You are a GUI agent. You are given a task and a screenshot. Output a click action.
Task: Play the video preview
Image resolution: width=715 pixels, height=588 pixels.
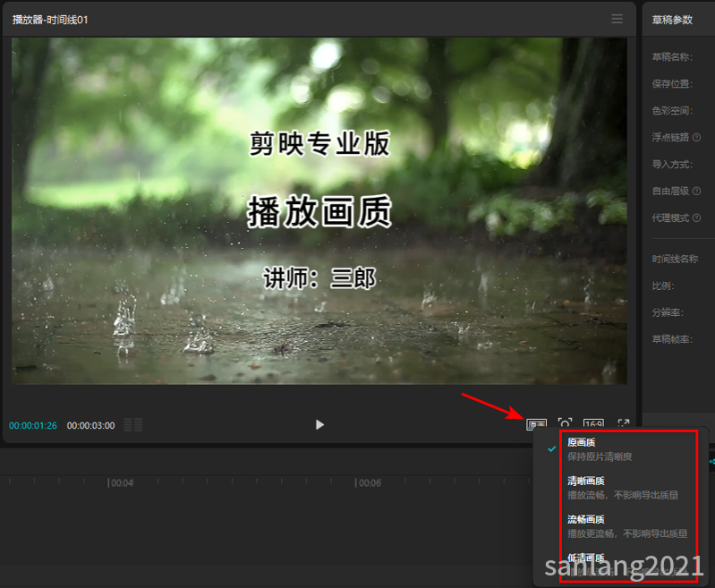pos(319,425)
